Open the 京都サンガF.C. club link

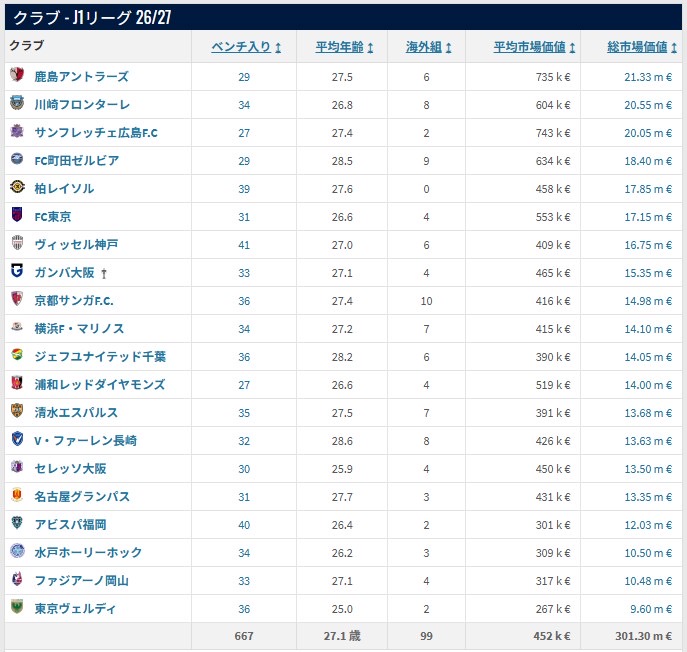tap(74, 301)
